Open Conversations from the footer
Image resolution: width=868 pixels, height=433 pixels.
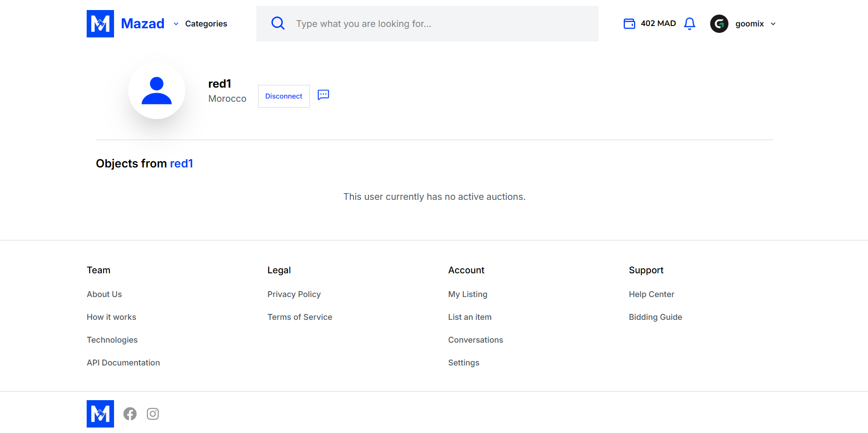[x=475, y=340]
